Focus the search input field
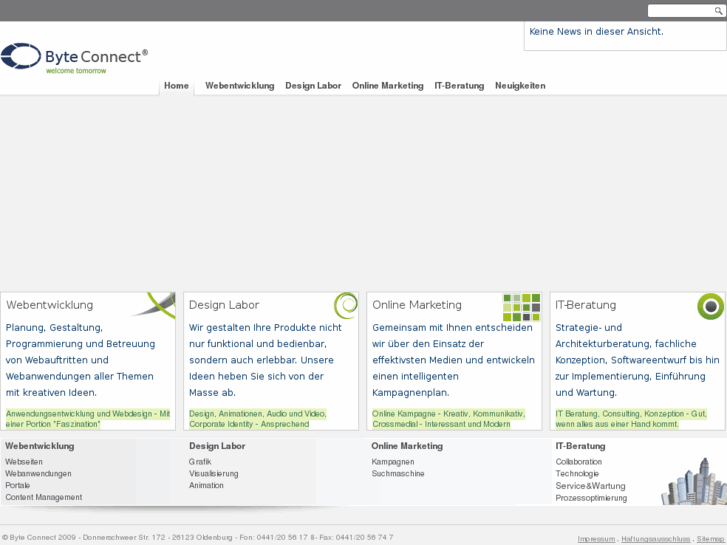 click(x=681, y=11)
